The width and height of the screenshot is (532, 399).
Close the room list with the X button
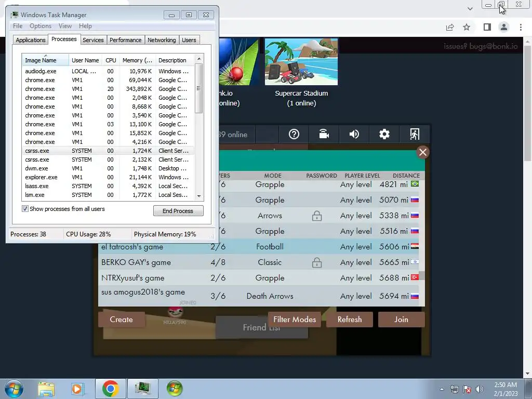tap(423, 152)
